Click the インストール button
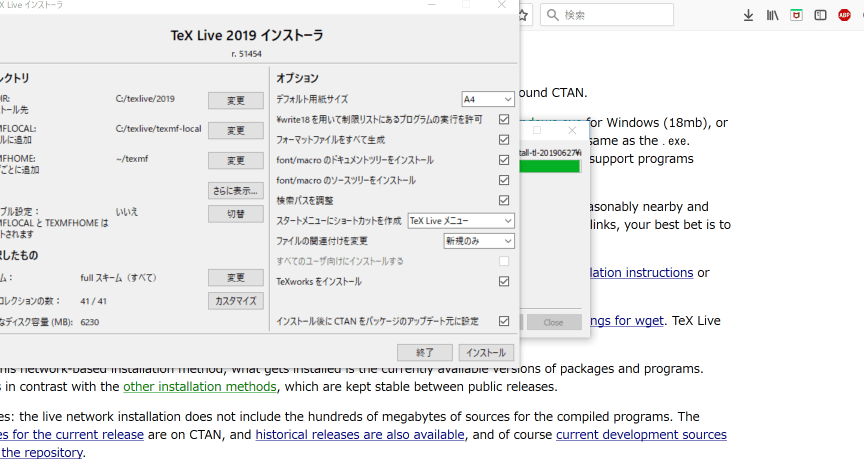The width and height of the screenshot is (864, 459). [x=486, y=352]
